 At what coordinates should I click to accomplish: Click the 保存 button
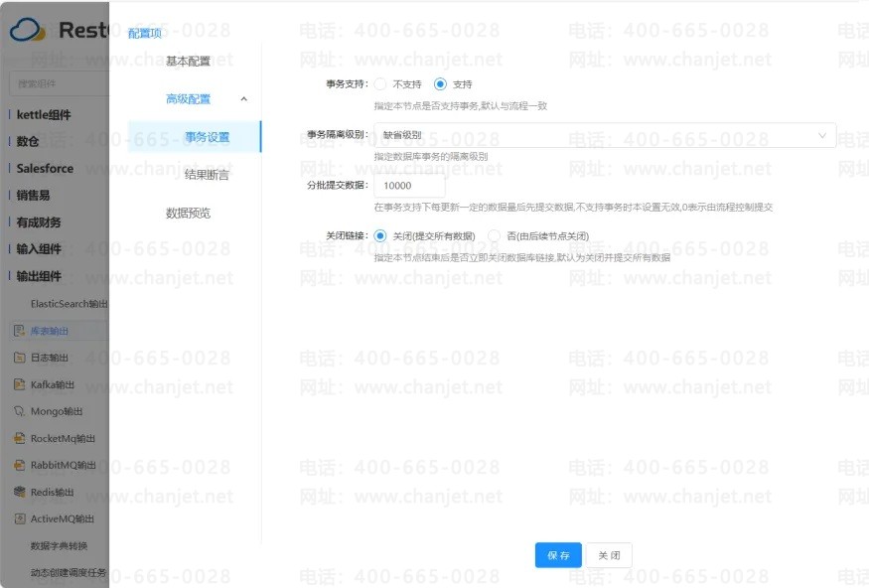click(558, 555)
